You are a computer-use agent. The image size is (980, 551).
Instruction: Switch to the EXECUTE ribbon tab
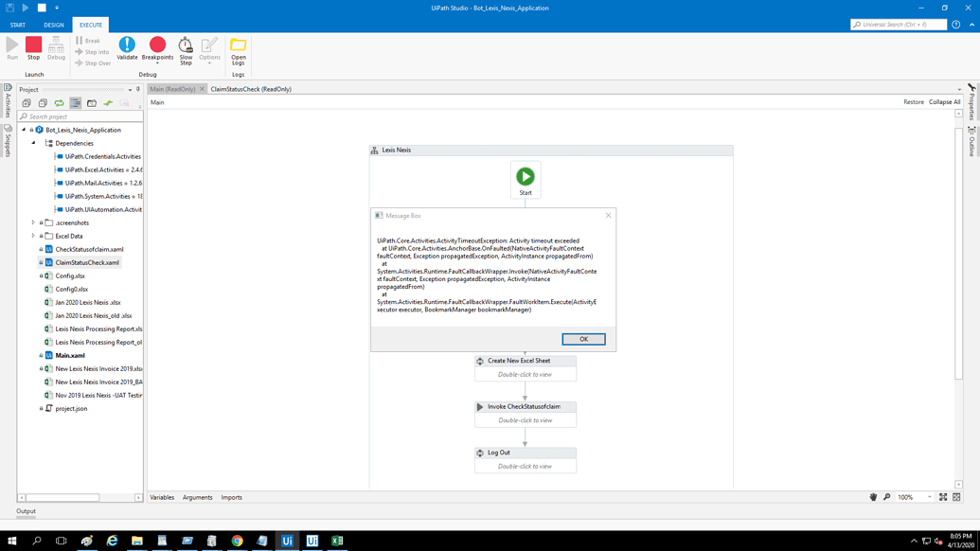(x=91, y=25)
